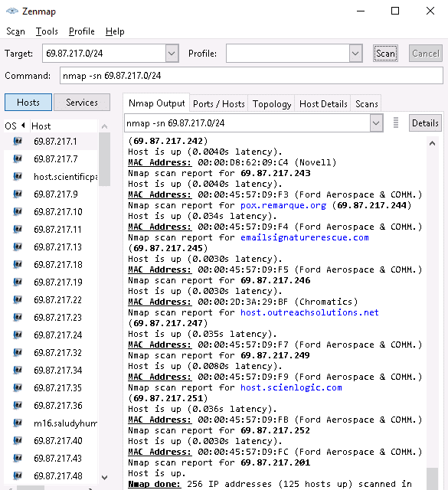Click the Zenmap app icon in title bar
The height and width of the screenshot is (490, 448).
click(12, 11)
